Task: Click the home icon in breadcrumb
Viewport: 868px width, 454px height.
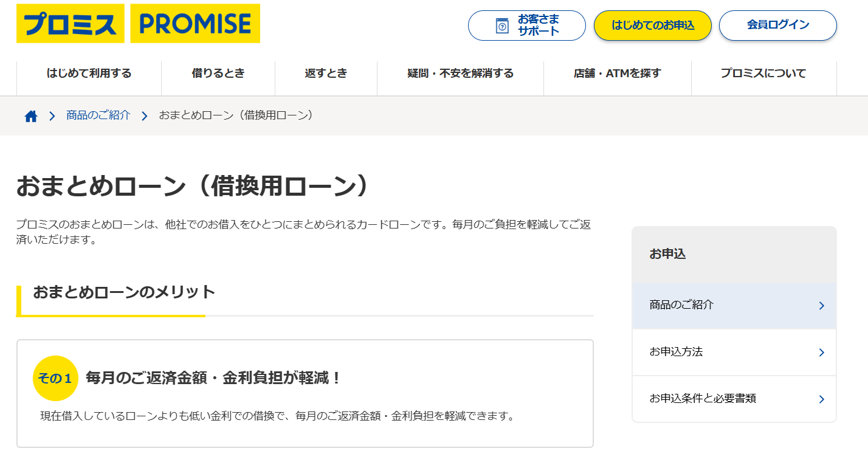Action: click(31, 116)
